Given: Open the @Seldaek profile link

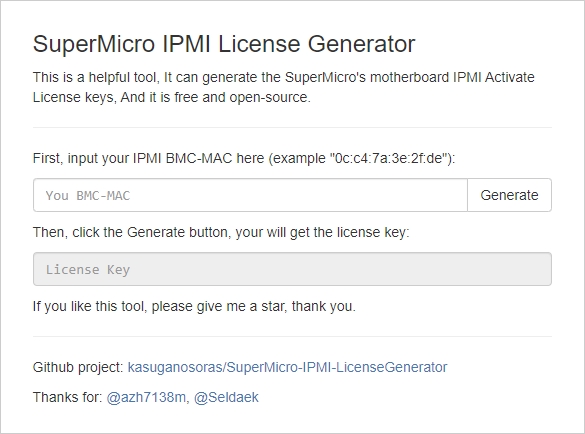Looking at the screenshot, I should (226, 397).
